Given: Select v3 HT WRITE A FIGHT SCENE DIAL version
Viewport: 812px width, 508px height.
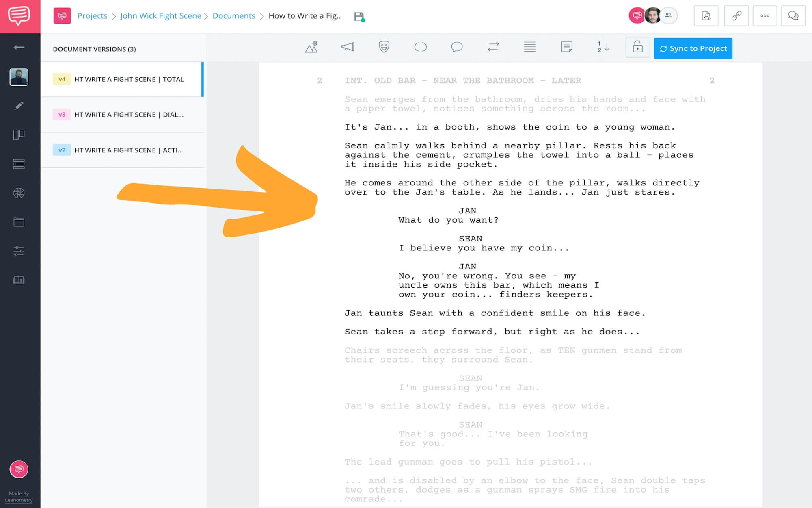Looking at the screenshot, I should pos(124,114).
